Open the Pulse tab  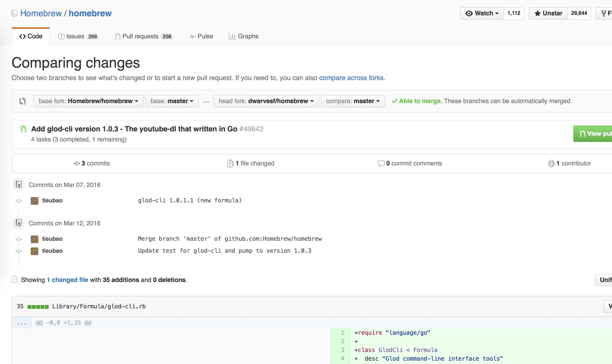pos(201,36)
